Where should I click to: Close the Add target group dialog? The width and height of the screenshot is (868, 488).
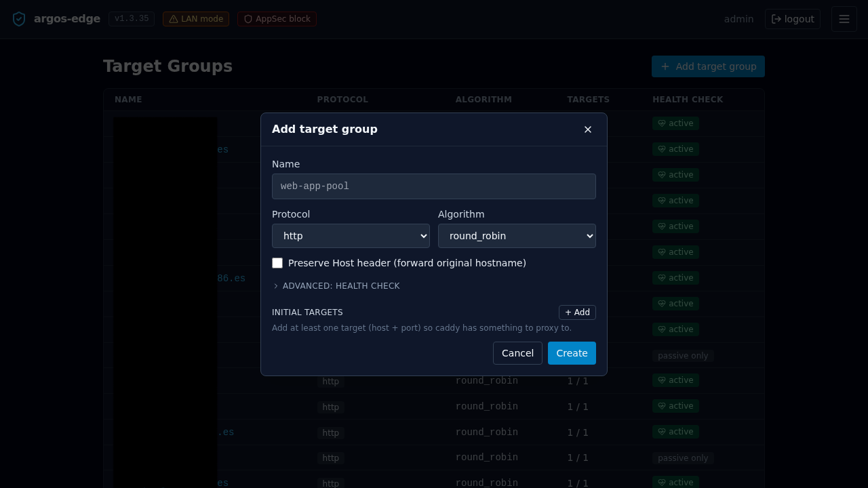(588, 129)
